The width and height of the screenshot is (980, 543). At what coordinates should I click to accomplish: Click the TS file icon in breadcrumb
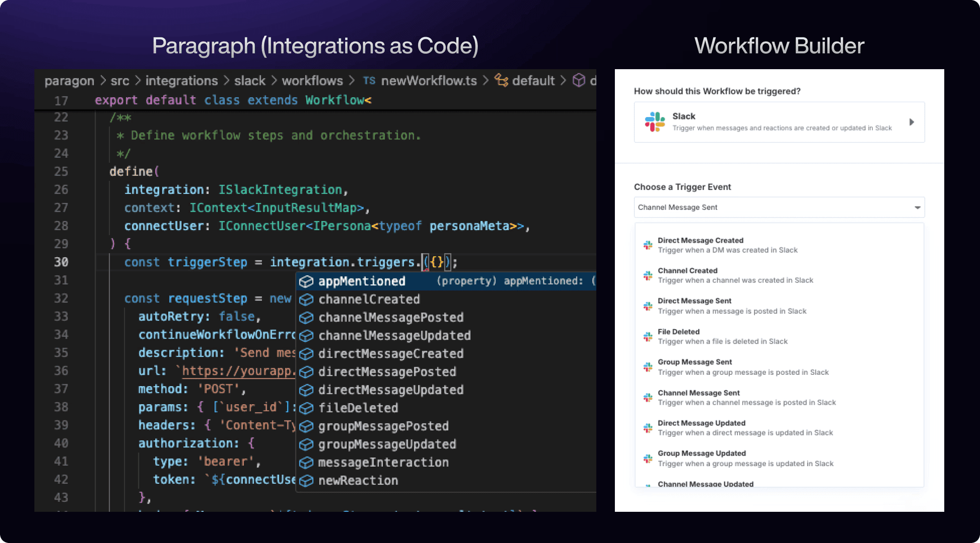coord(369,80)
